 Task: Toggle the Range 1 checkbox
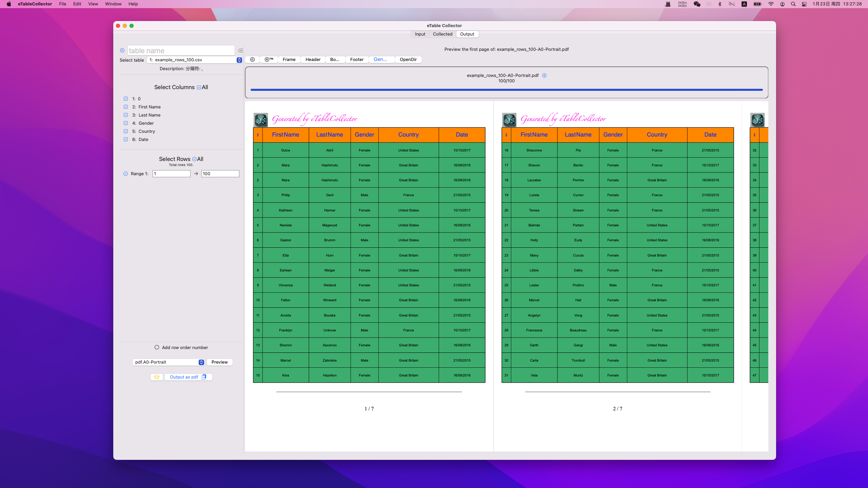pyautogui.click(x=125, y=174)
